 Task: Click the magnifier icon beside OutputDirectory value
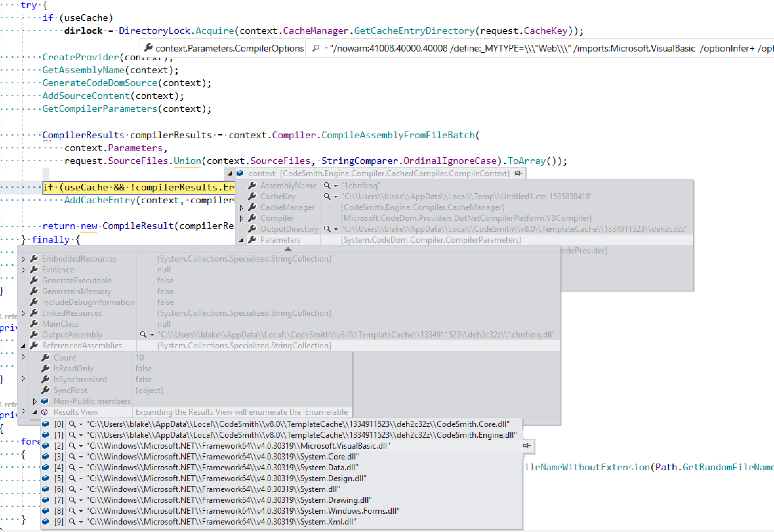[326, 229]
